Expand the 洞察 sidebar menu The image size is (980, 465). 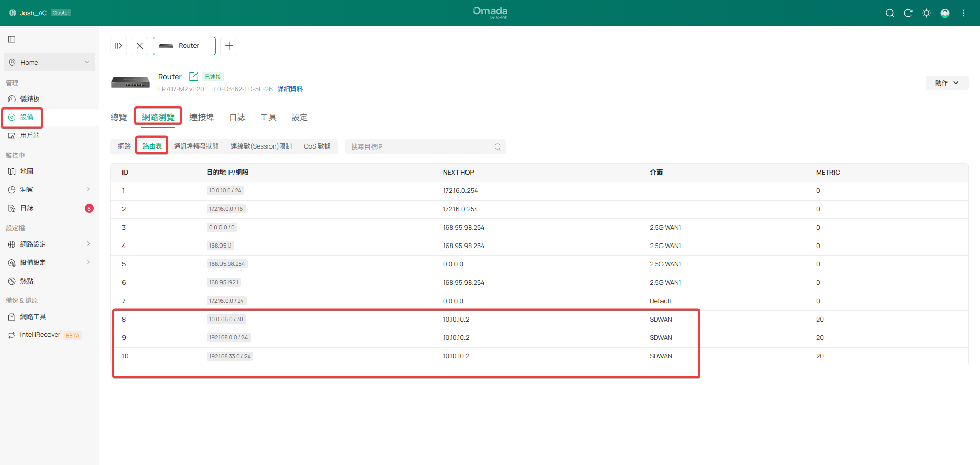(x=49, y=190)
